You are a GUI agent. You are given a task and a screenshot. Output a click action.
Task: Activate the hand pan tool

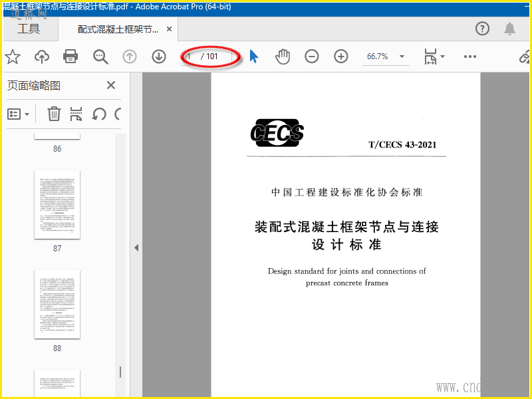[283, 57]
